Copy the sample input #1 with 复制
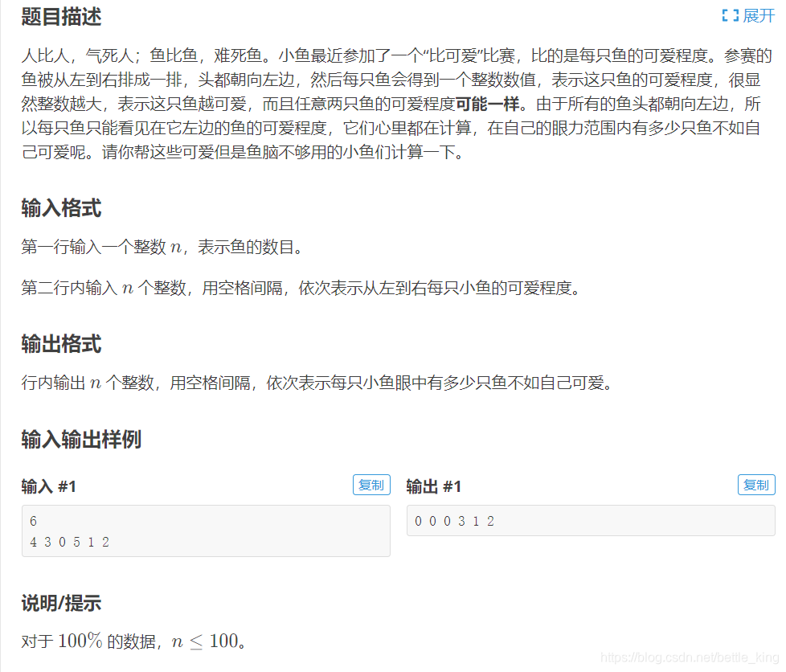 371,485
